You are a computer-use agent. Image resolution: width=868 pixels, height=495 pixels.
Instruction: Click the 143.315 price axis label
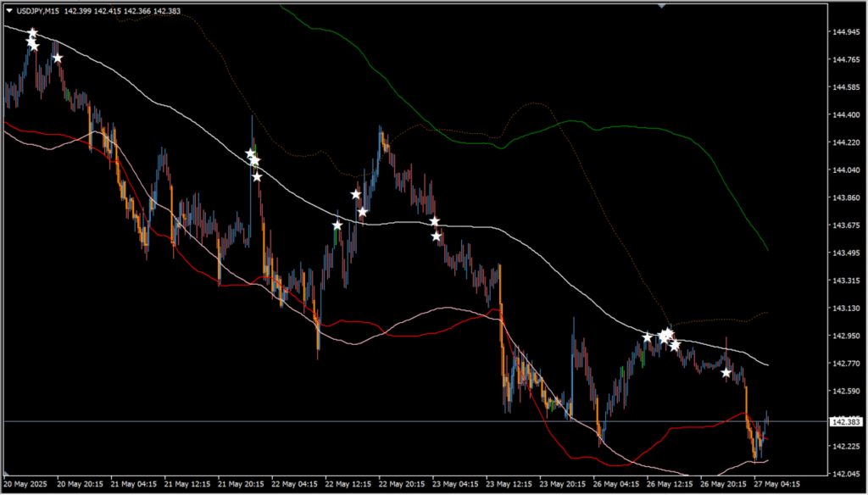tap(846, 281)
